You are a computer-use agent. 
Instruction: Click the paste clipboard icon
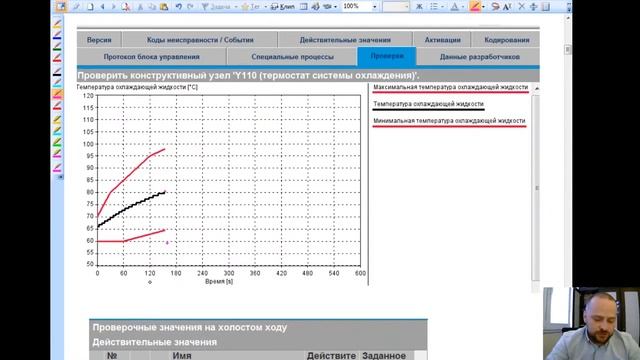(x=164, y=7)
